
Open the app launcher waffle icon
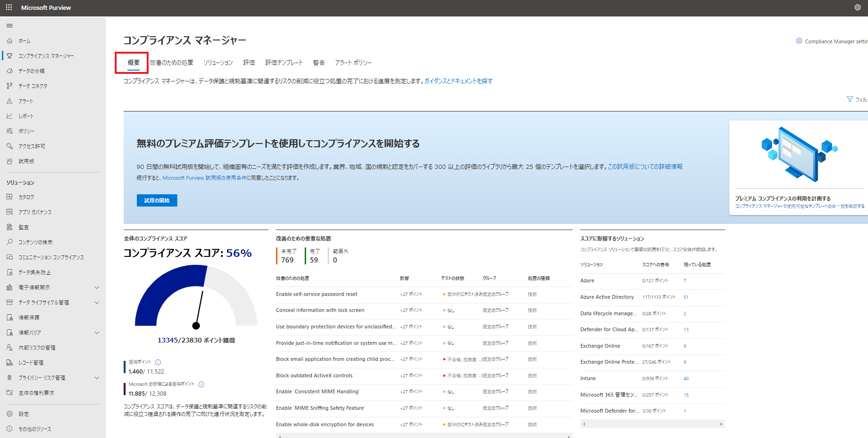tap(9, 8)
